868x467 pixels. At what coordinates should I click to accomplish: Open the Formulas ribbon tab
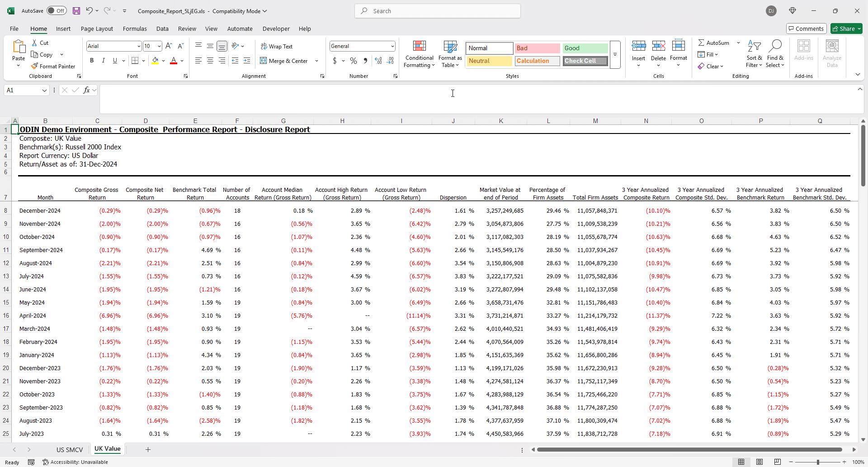point(135,29)
